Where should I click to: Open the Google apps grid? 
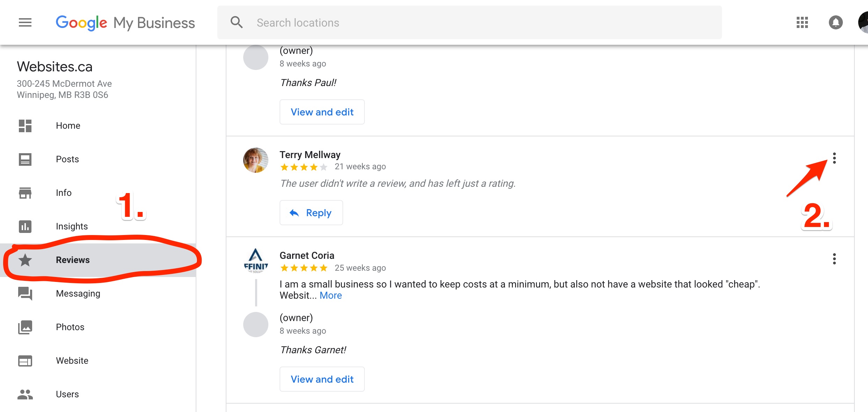pos(802,22)
